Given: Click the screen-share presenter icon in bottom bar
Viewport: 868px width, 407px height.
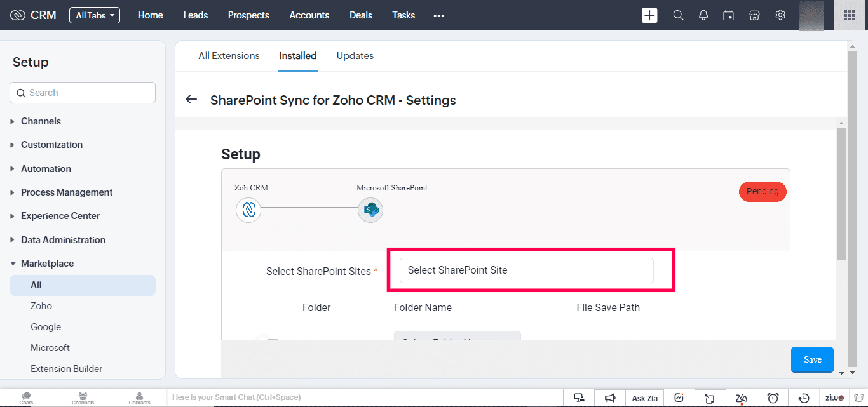Looking at the screenshot, I should point(579,398).
